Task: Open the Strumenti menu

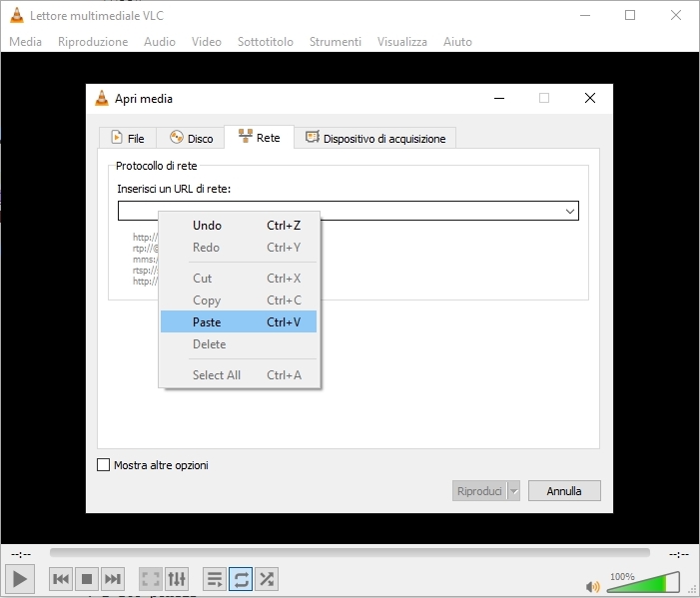Action: pos(336,42)
